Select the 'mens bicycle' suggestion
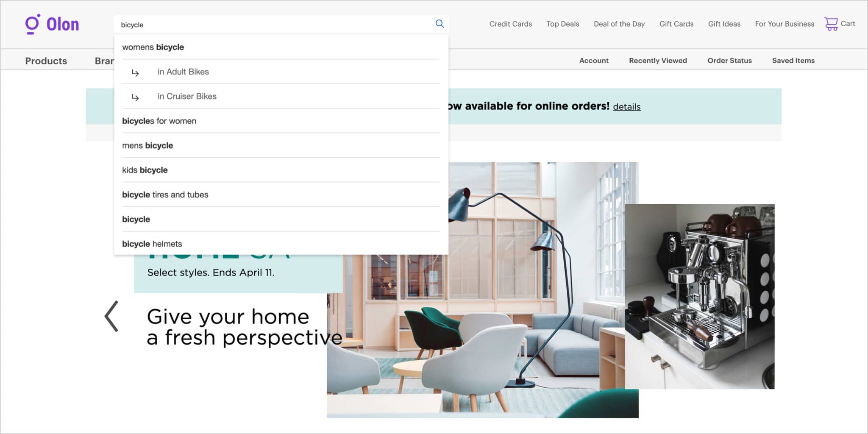This screenshot has height=434, width=868. [281, 145]
